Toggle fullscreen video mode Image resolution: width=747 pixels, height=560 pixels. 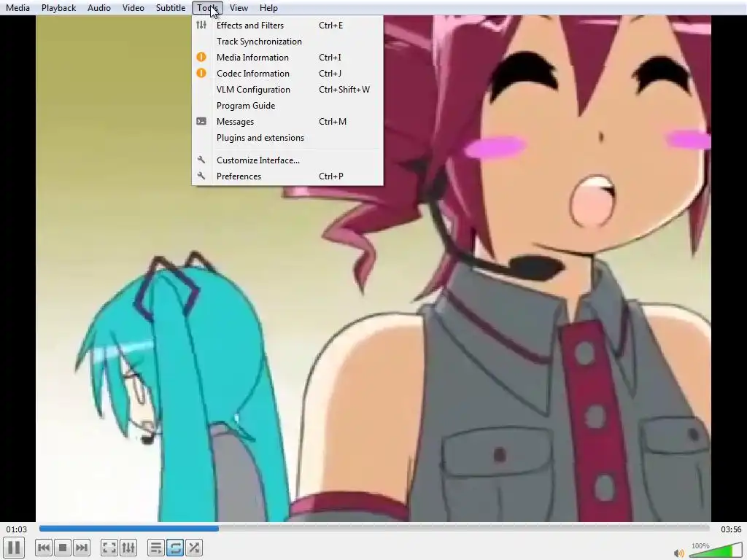click(109, 548)
